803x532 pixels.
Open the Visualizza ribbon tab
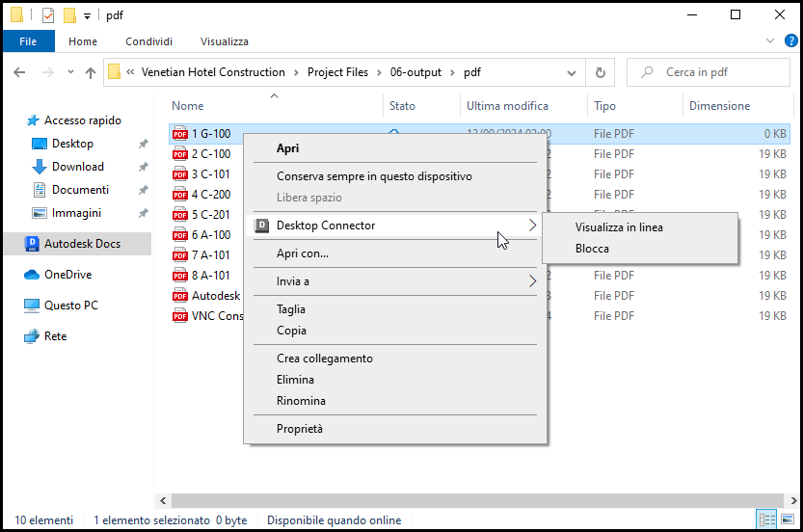click(225, 41)
